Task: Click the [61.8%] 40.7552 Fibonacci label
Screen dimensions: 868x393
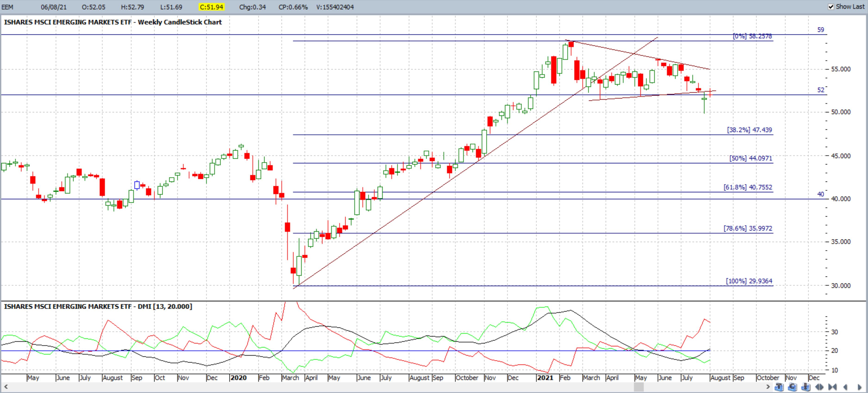Action: tap(748, 187)
